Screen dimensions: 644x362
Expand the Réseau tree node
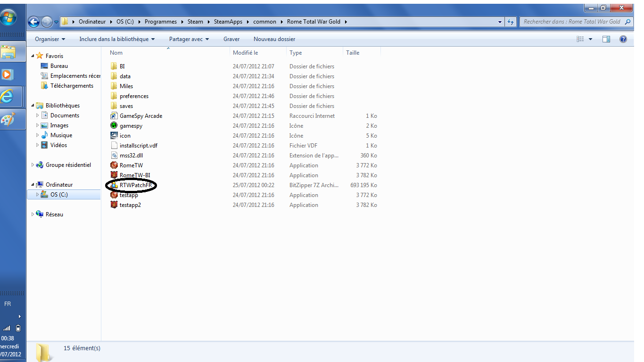coord(33,214)
